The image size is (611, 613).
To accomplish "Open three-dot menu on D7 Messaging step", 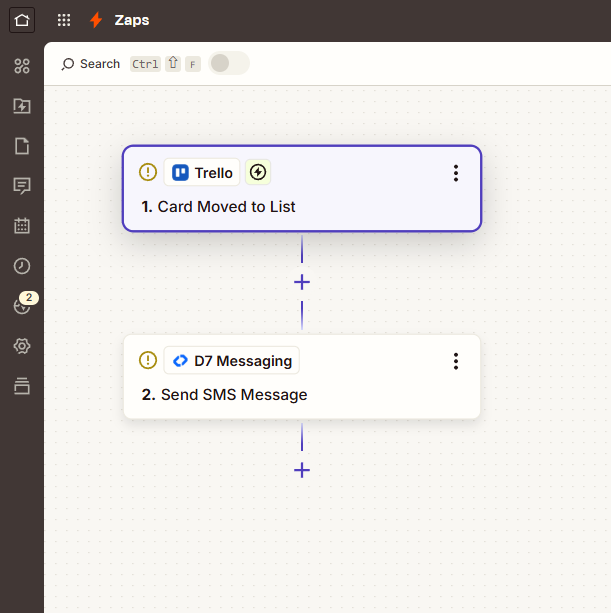I will [456, 361].
